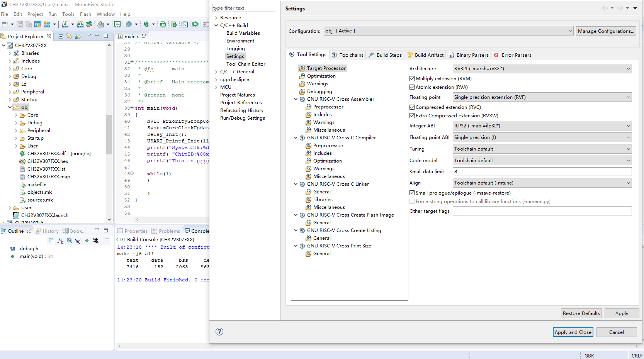Open the Floating point ABI dropdown
Viewport: 644px width, 359px height.
(542, 137)
